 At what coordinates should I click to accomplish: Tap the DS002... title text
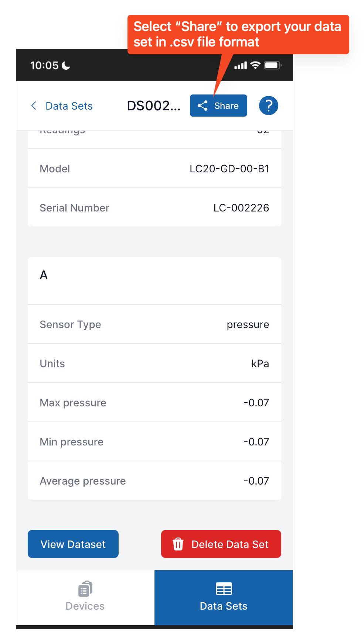click(x=154, y=106)
